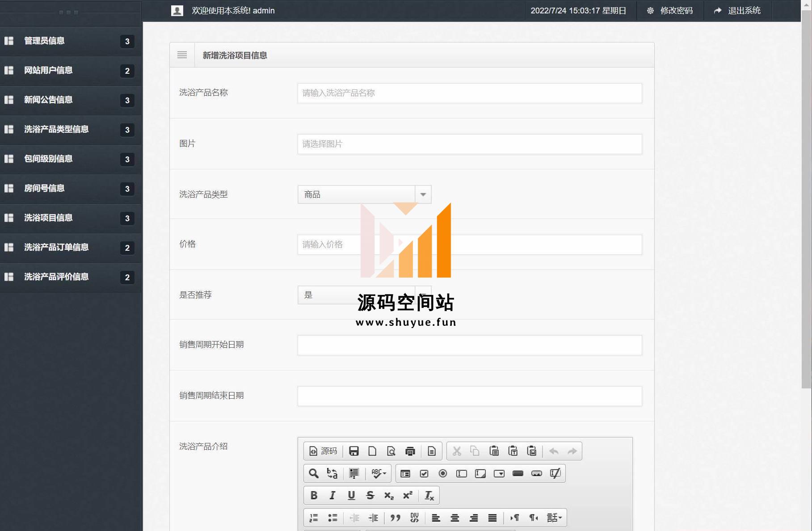Align text right in editor
The image size is (812, 531).
pos(474,518)
